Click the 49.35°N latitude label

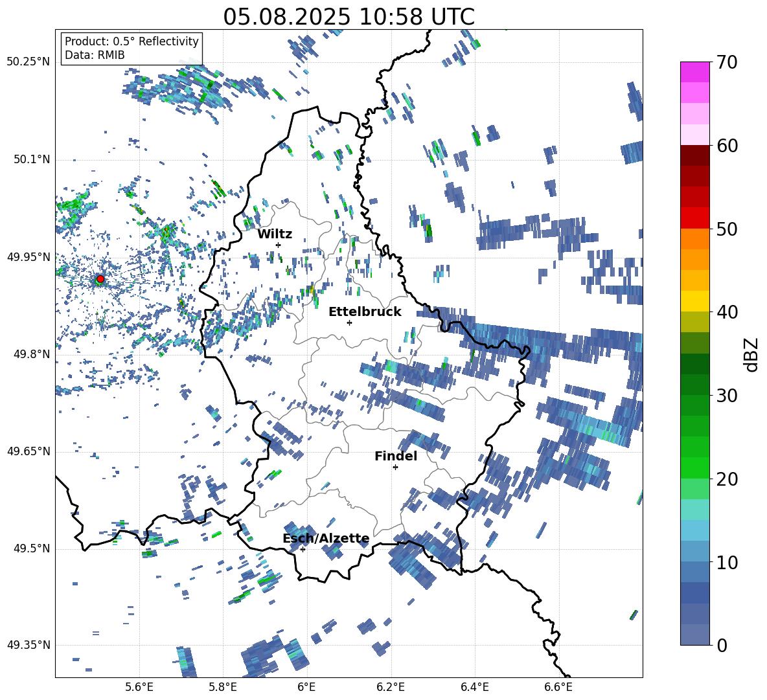tap(29, 645)
